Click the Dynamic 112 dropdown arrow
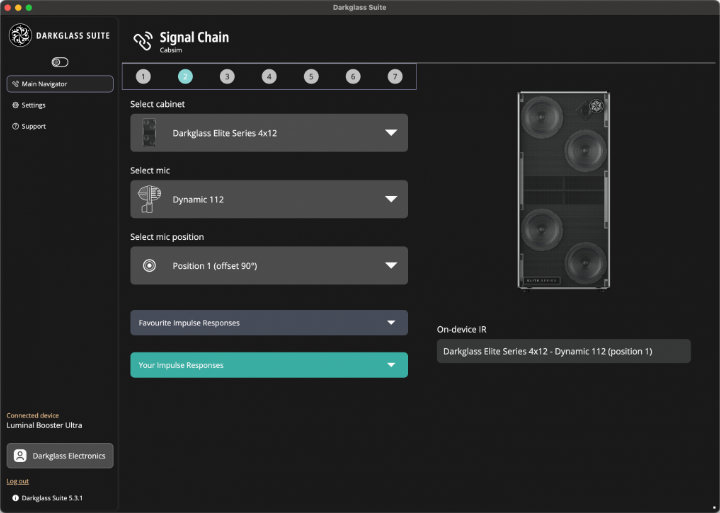Viewport: 720px width, 513px height. [391, 199]
